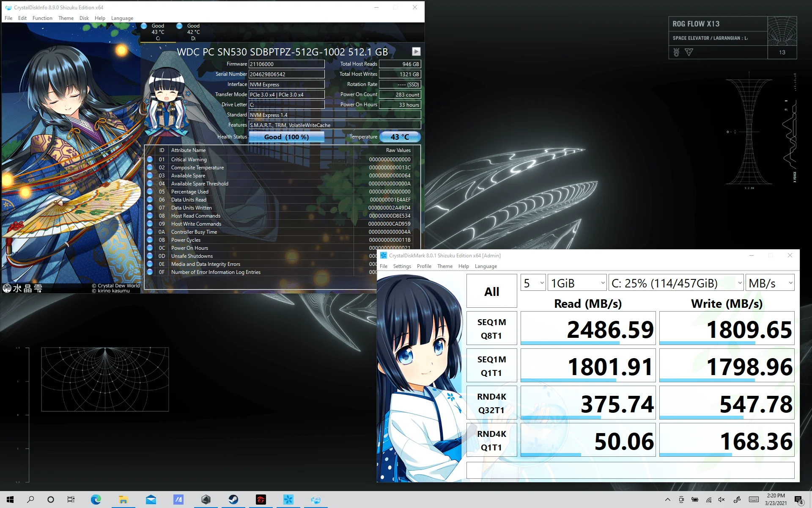This screenshot has width=812, height=508.
Task: Click the status orb for Composite Temperature row
Action: click(x=150, y=168)
